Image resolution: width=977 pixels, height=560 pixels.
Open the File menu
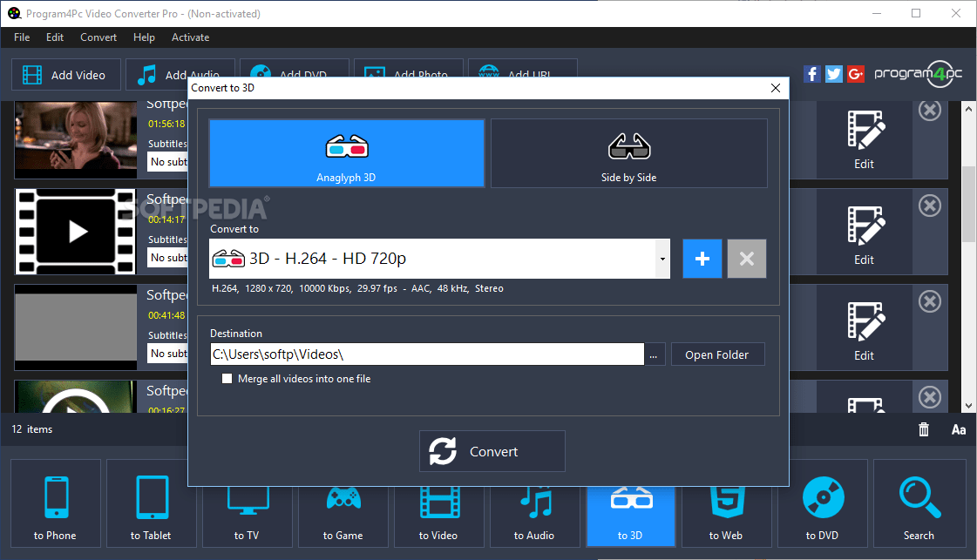pyautogui.click(x=21, y=37)
